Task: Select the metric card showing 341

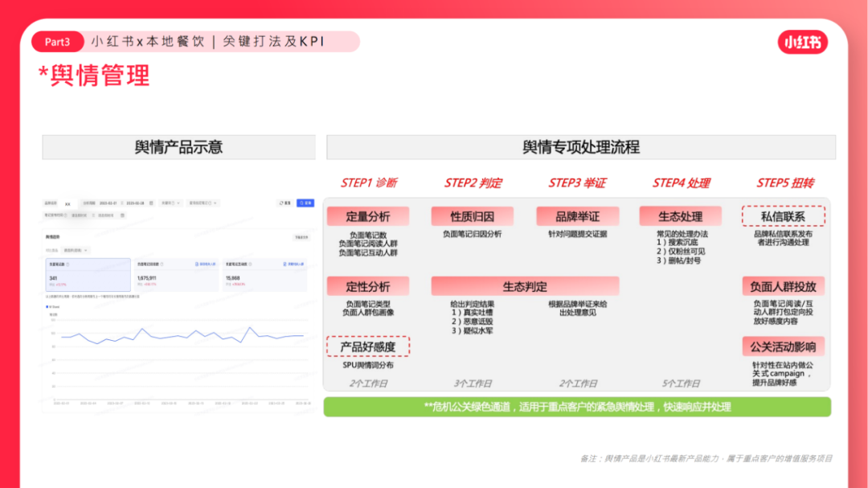Action: pos(88,275)
